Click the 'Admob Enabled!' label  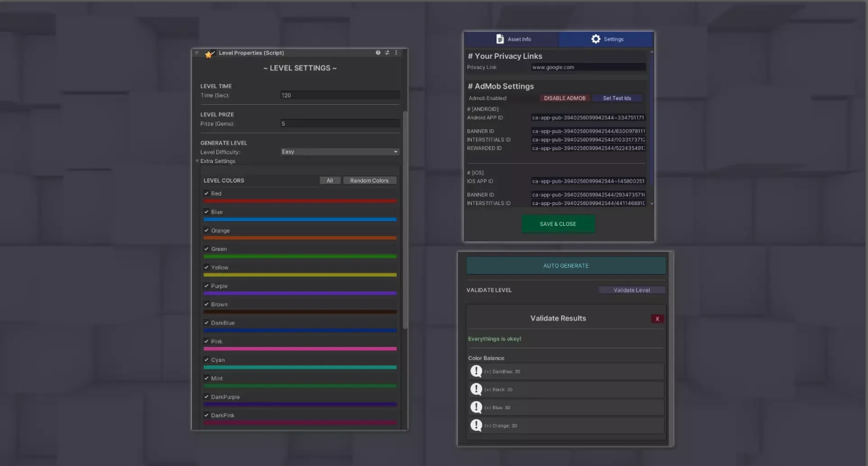(x=487, y=98)
